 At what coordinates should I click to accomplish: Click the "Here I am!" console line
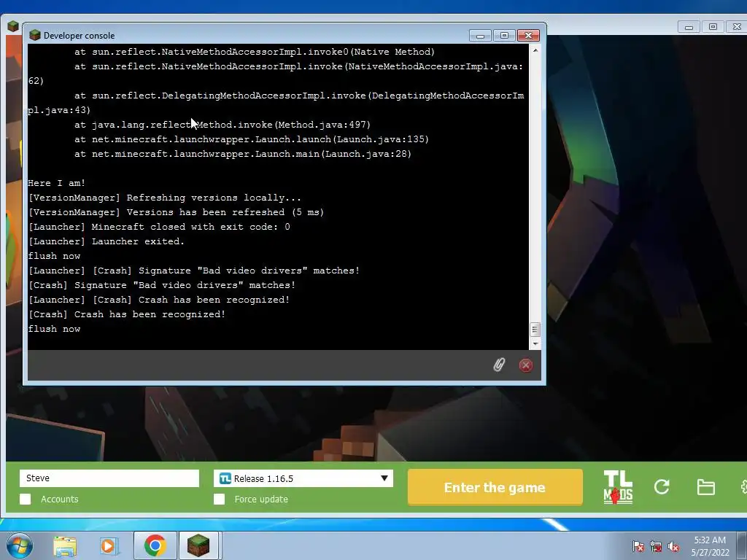pyautogui.click(x=57, y=183)
